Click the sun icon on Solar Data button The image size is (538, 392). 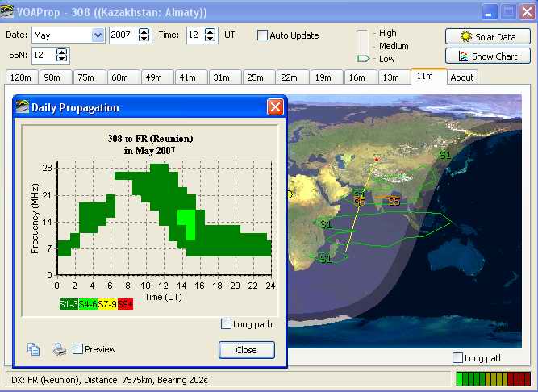click(x=465, y=36)
